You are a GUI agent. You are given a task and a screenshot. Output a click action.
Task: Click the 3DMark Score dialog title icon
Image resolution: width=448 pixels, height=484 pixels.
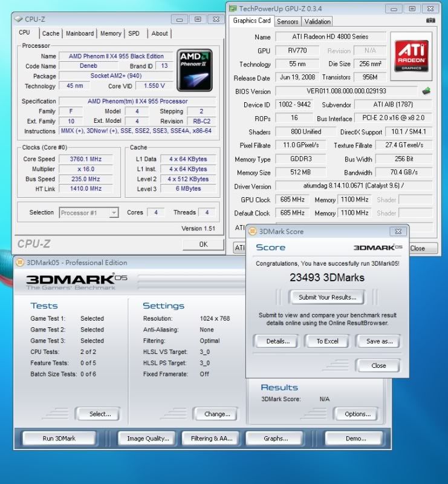click(x=252, y=231)
